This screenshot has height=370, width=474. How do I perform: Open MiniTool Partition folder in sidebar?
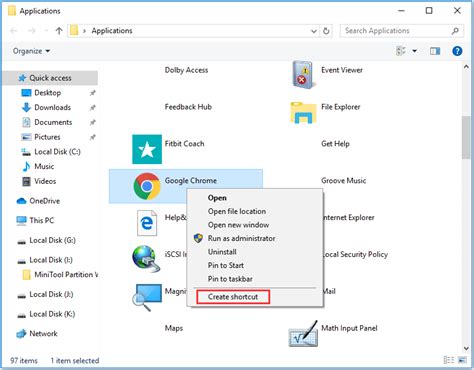[x=66, y=275]
